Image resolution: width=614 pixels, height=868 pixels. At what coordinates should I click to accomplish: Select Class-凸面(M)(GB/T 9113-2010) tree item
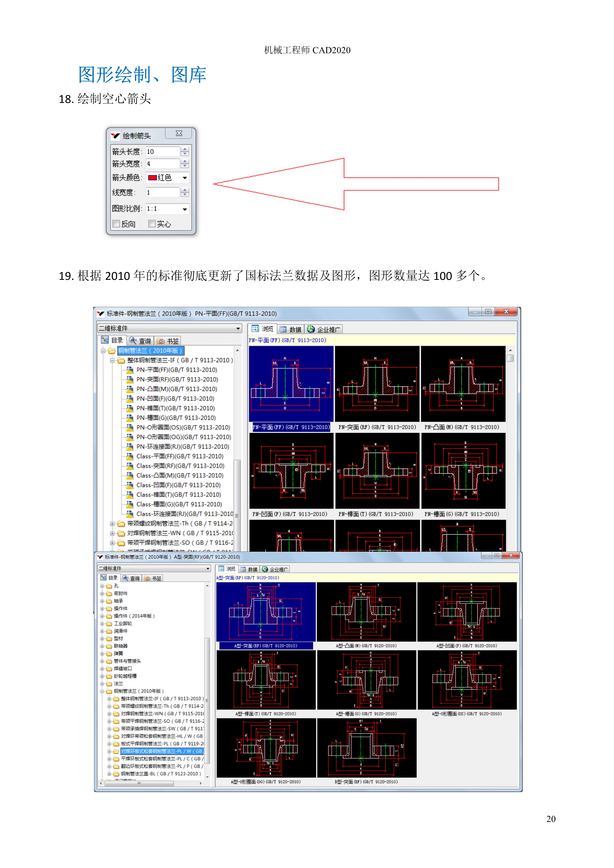(180, 476)
